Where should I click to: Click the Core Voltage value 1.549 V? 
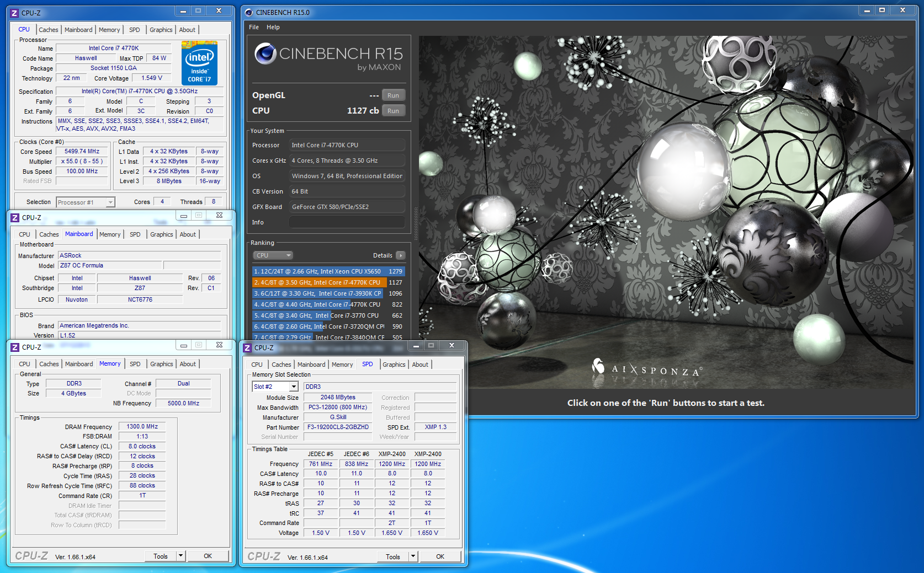pyautogui.click(x=152, y=78)
